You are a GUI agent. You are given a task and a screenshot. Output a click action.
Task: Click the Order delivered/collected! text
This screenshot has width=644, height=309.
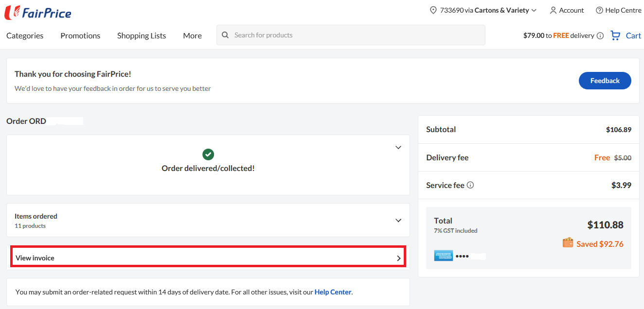(208, 168)
